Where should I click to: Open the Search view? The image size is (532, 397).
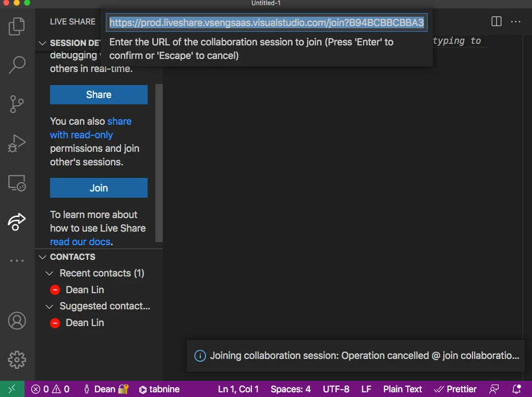tap(17, 65)
